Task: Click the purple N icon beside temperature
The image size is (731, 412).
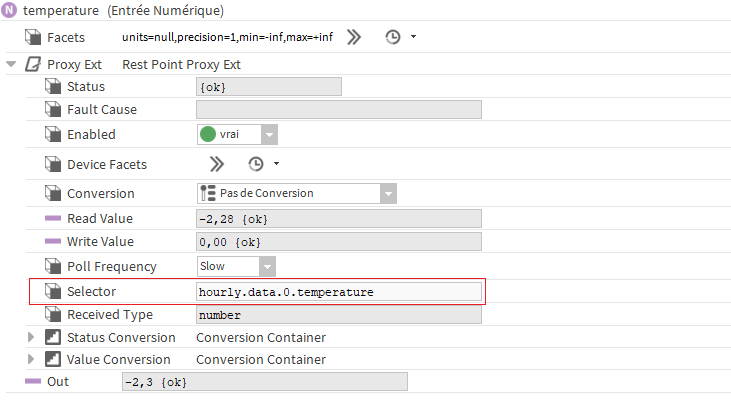Action: click(10, 11)
